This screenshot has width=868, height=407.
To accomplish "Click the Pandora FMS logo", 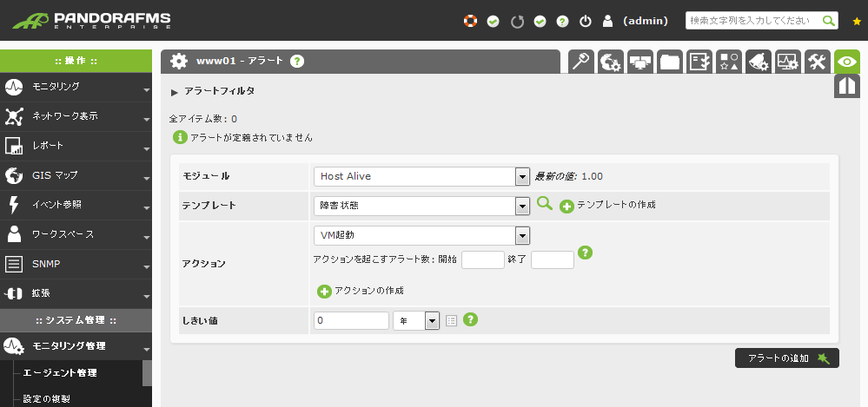I will click(92, 21).
